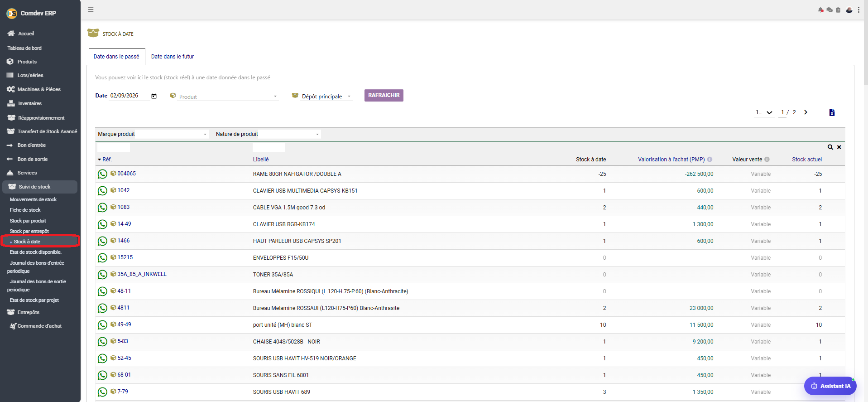Screen dimensions: 868x402
Task: Open Accueil in the sidebar
Action: pyautogui.click(x=26, y=34)
